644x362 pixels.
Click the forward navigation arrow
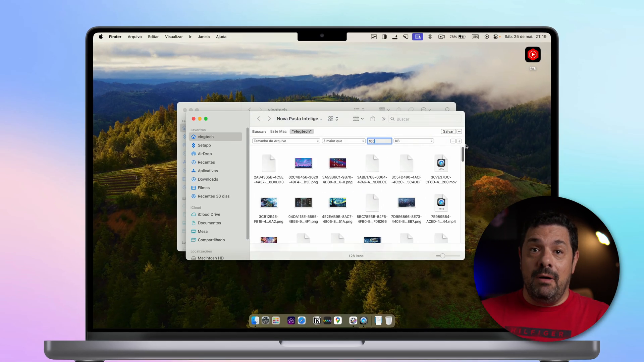tap(269, 118)
